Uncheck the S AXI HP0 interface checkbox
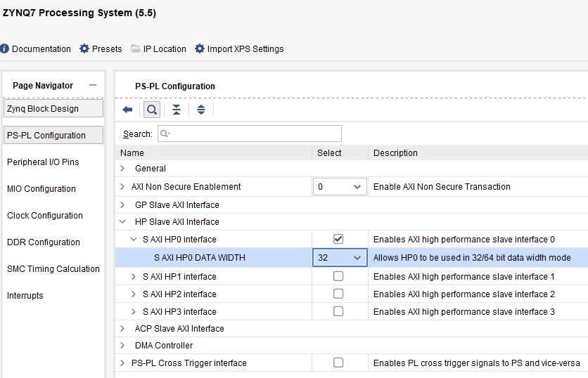Screen dimensions: 588x378 [x=338, y=239]
